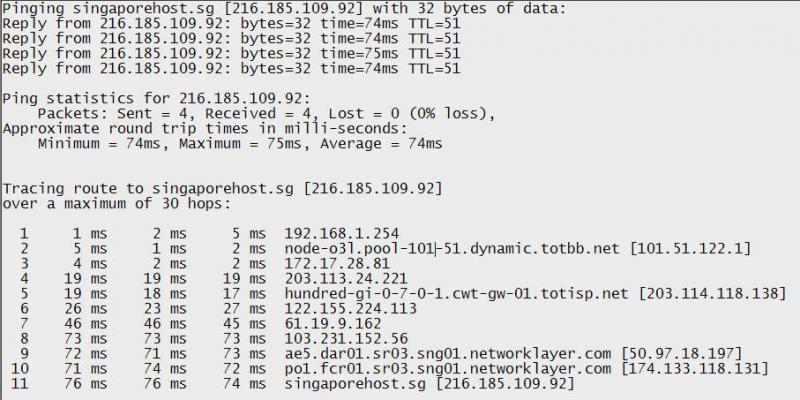The height and width of the screenshot is (400, 800).
Task: Click the hundred-gi-0-7-0-1.cwt-gw-01.totisp.net hostname
Action: 457,294
